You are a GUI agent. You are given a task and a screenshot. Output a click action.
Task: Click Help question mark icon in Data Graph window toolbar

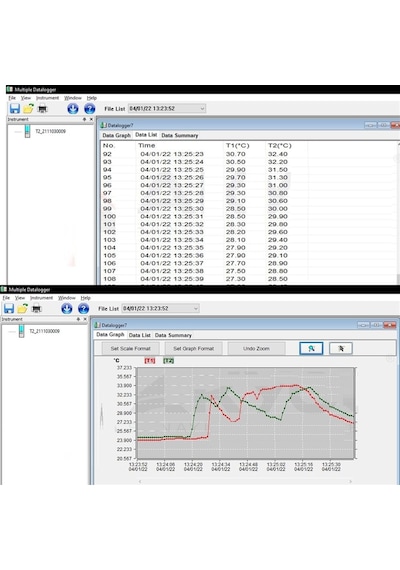coord(83,308)
